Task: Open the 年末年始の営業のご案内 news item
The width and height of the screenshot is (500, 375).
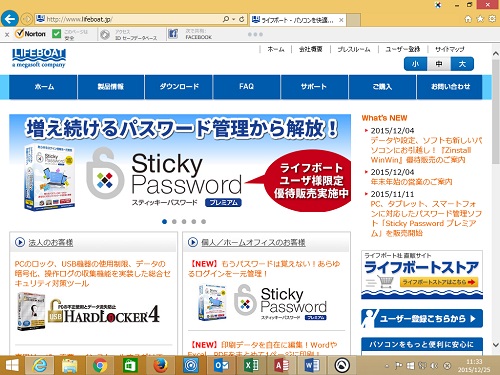Action: [411, 182]
